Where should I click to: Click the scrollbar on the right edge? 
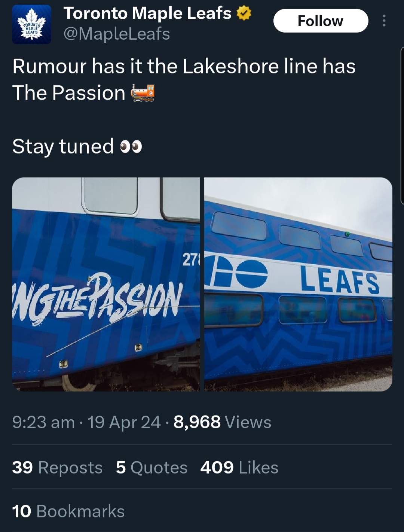pos(402,125)
